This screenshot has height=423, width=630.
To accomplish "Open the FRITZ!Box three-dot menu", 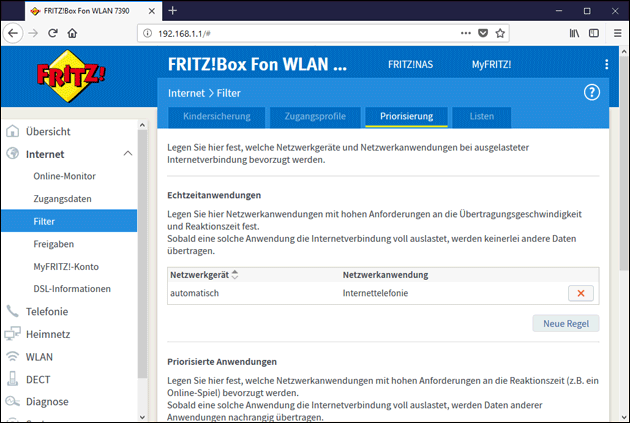I will tap(606, 65).
